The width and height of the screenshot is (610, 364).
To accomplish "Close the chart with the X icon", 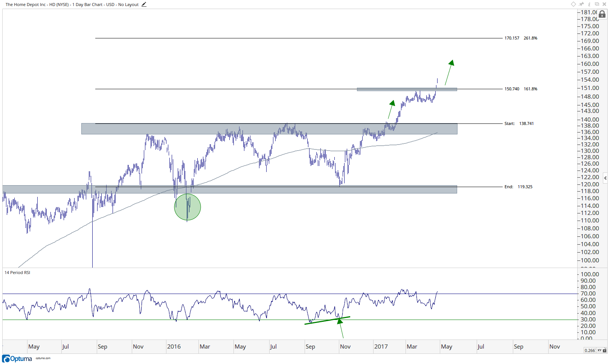I will pos(604,4).
